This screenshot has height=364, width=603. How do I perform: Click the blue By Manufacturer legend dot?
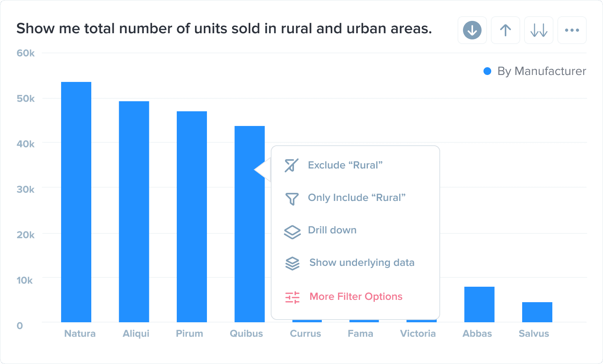point(487,71)
